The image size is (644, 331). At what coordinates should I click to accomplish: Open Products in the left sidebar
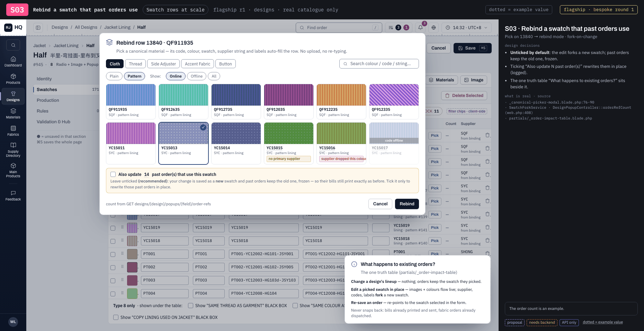(13, 79)
